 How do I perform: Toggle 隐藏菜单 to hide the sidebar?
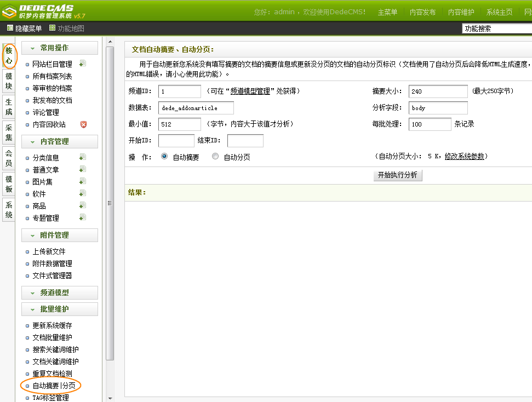coord(24,28)
